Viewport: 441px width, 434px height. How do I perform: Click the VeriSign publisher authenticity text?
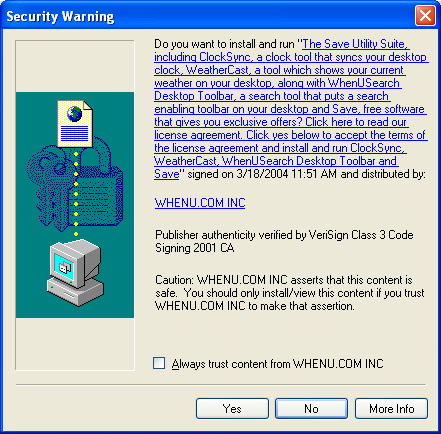pos(284,241)
